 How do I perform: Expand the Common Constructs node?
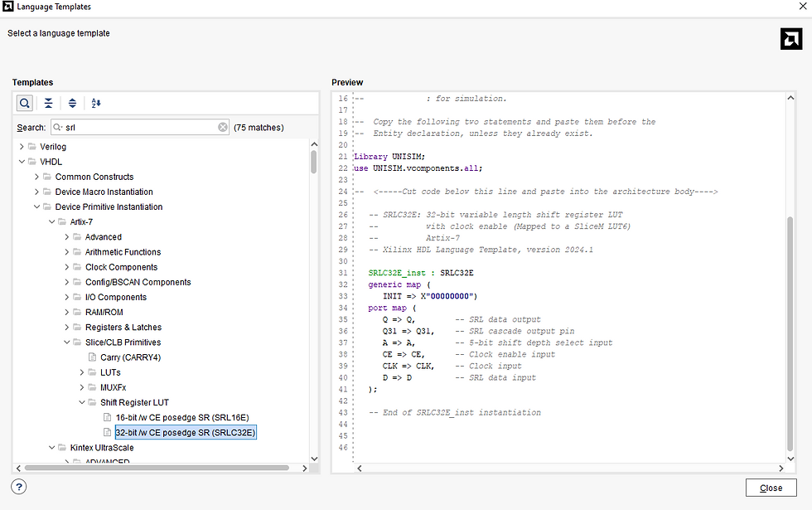click(x=36, y=176)
